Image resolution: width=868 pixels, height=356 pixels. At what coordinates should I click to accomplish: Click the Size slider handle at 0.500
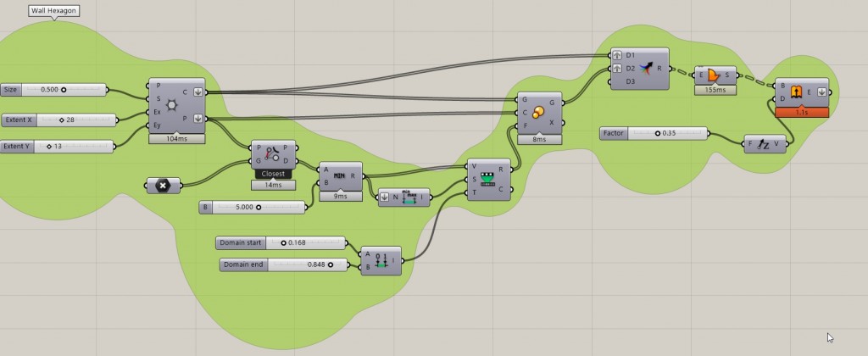click(64, 89)
